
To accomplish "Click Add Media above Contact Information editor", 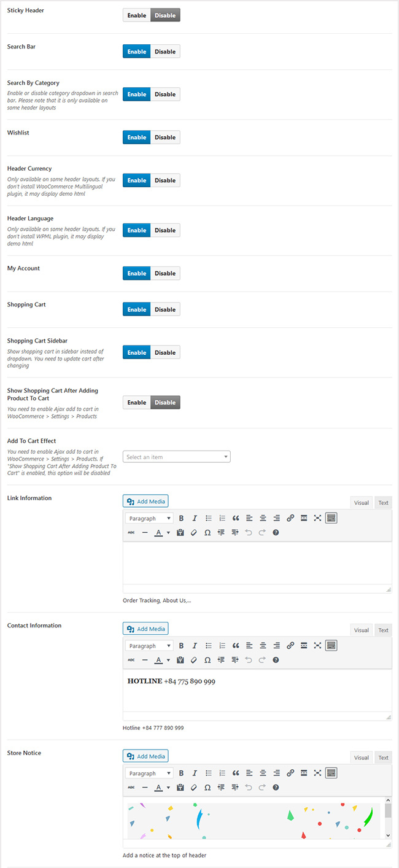I will pyautogui.click(x=145, y=629).
